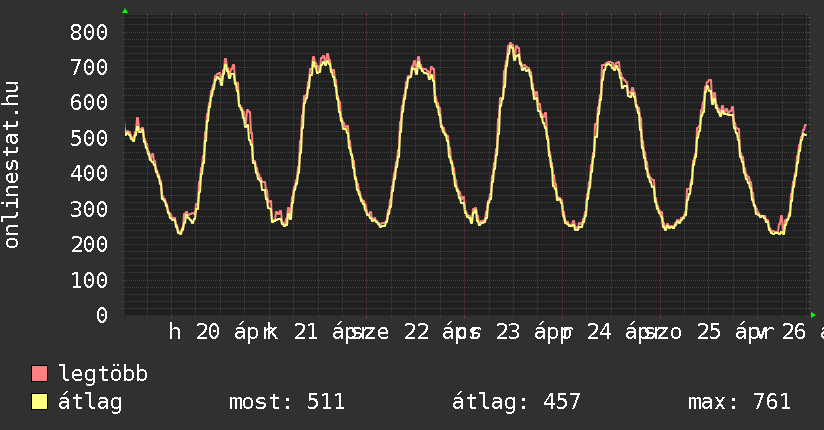Click the vertical onlinestat.hu label
This screenshot has height=430, width=824.
point(12,165)
